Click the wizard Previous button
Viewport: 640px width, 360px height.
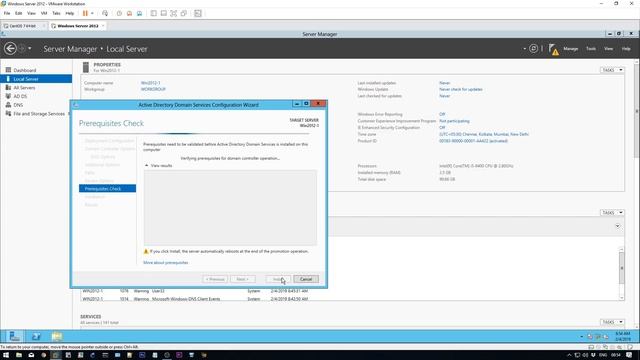[x=215, y=279]
